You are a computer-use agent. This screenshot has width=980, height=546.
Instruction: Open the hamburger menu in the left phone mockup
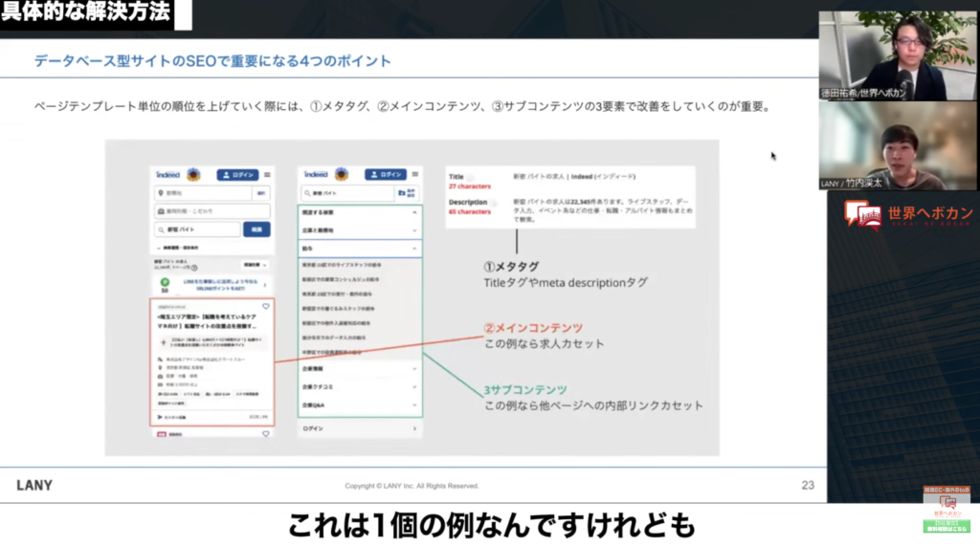pyautogui.click(x=268, y=175)
